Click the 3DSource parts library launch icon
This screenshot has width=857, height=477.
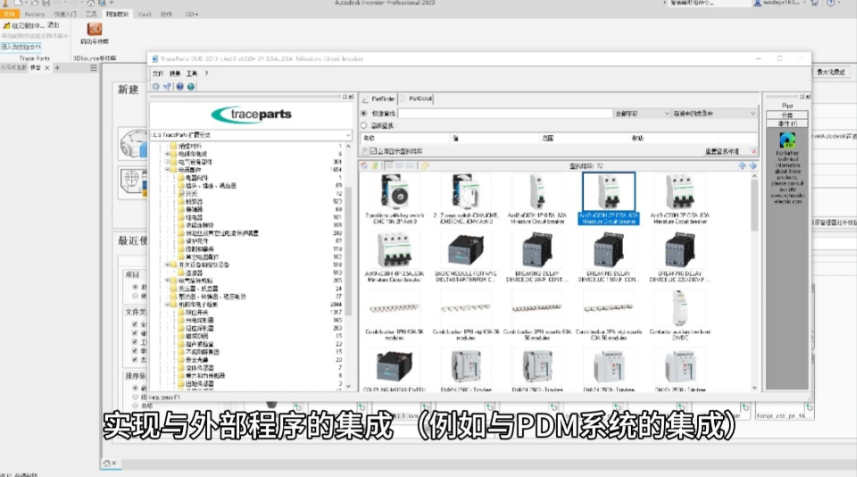tap(95, 29)
